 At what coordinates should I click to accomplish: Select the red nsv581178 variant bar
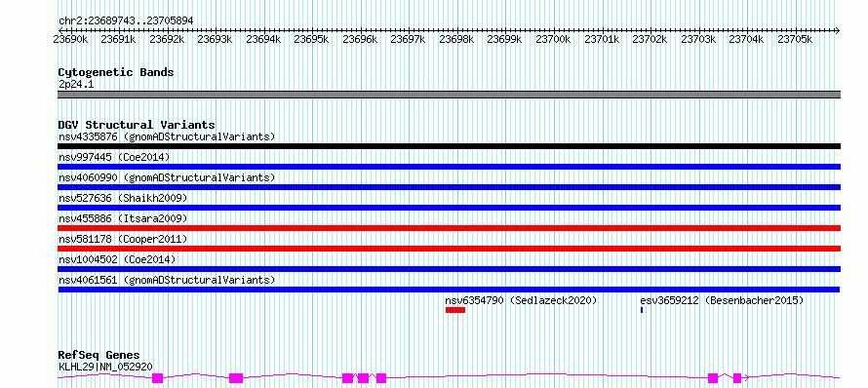449,249
